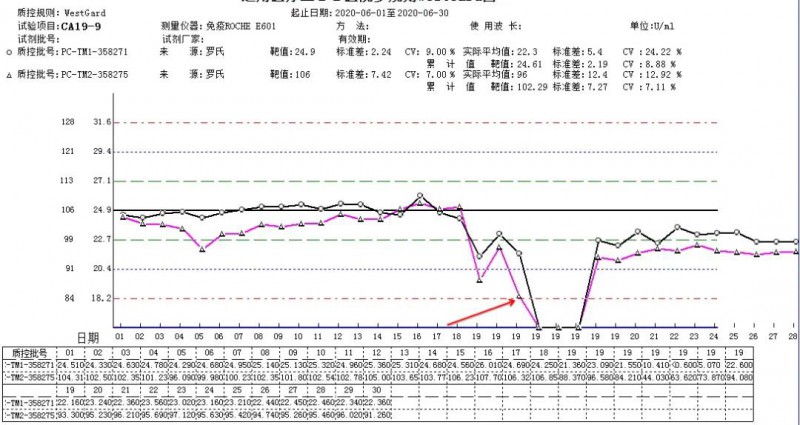Click the table cell '94.080'
800x425 pixels.
tap(738, 378)
